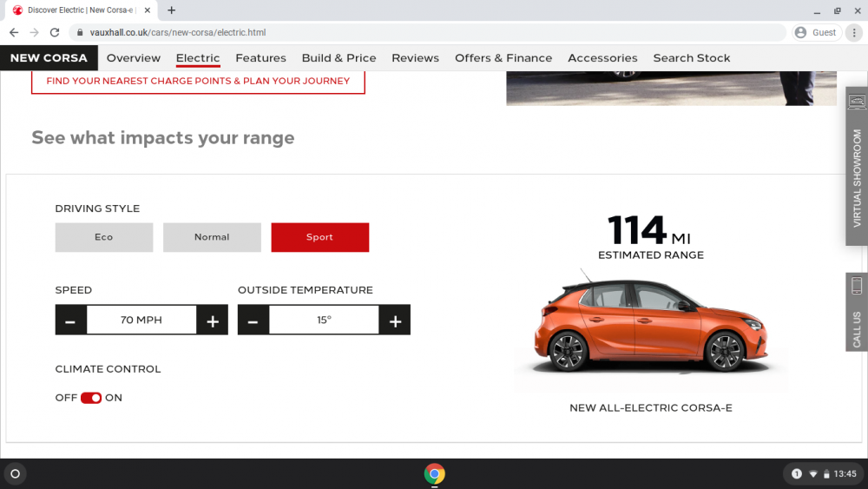Open the Reviews page
Viewport: 868px width, 489px height.
coord(415,57)
